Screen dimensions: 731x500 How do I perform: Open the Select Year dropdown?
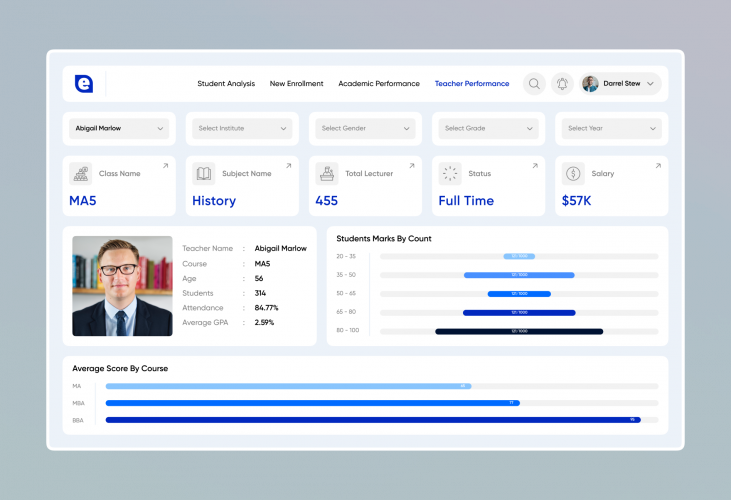(611, 129)
